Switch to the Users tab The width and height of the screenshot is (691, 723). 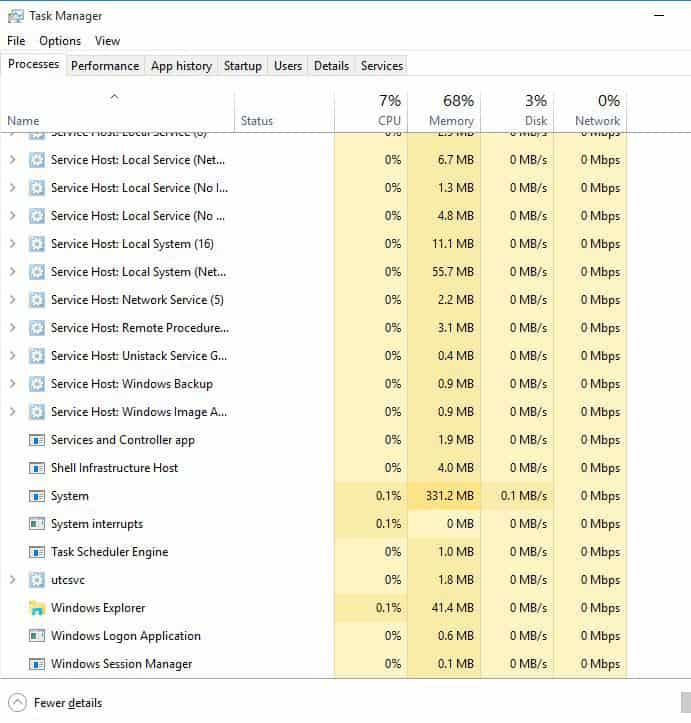tap(288, 66)
